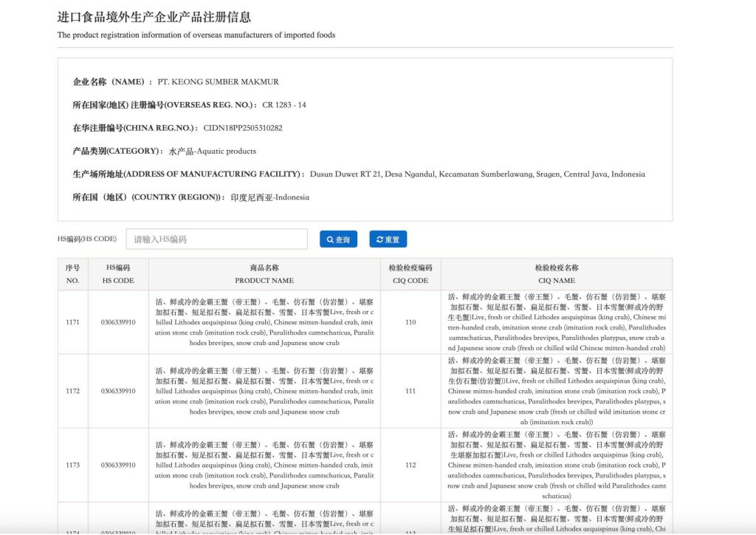The image size is (756, 535).
Task: Click the 检验检疫编码 CIQ CODE column header
Action: pos(410,274)
